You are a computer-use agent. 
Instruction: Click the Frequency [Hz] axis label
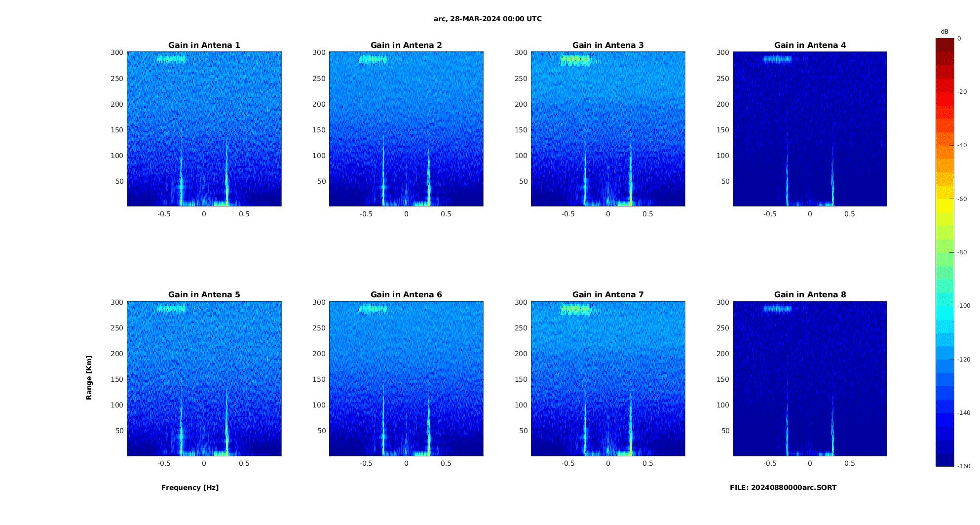pyautogui.click(x=190, y=487)
